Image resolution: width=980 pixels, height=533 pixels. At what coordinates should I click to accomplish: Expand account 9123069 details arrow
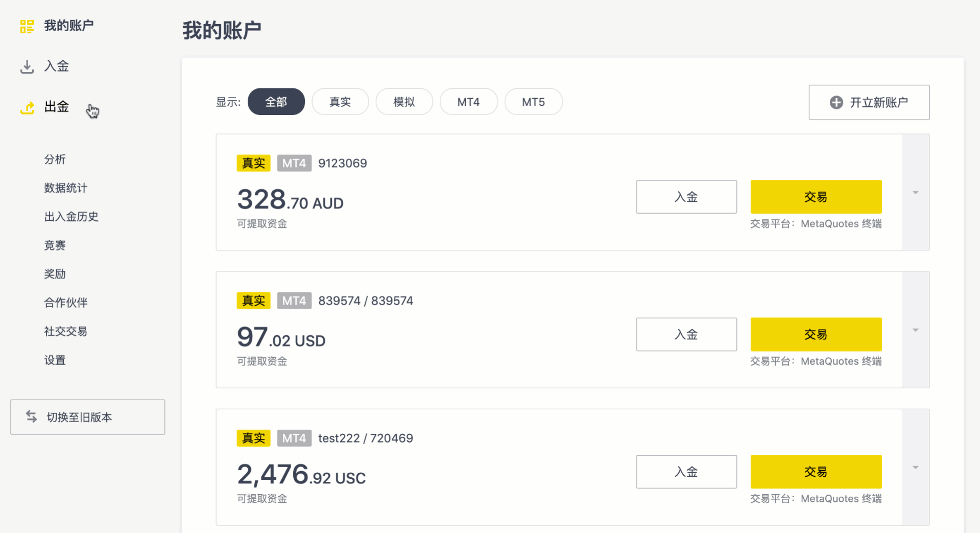tap(916, 193)
